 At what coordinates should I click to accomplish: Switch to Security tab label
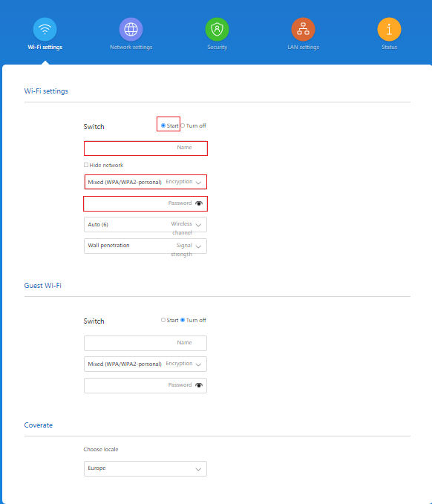click(x=217, y=48)
